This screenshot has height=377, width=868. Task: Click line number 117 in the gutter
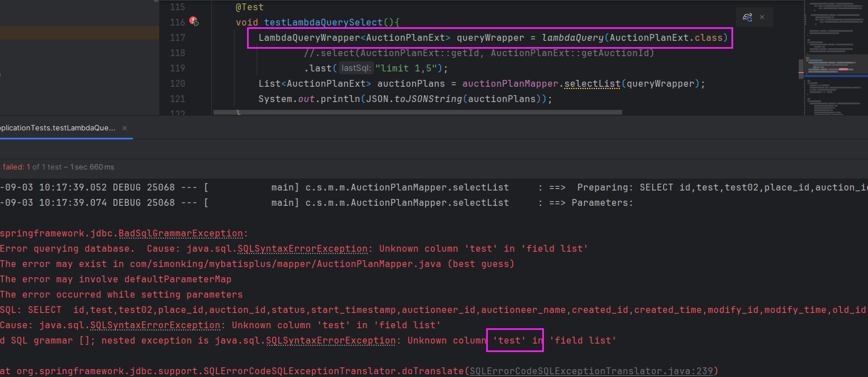coord(177,38)
